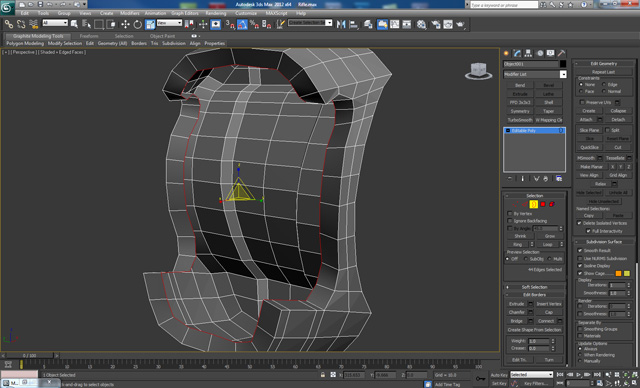Screen dimensions: 640x388
Task: Open the Motion command panel tab
Action: tap(540, 53)
